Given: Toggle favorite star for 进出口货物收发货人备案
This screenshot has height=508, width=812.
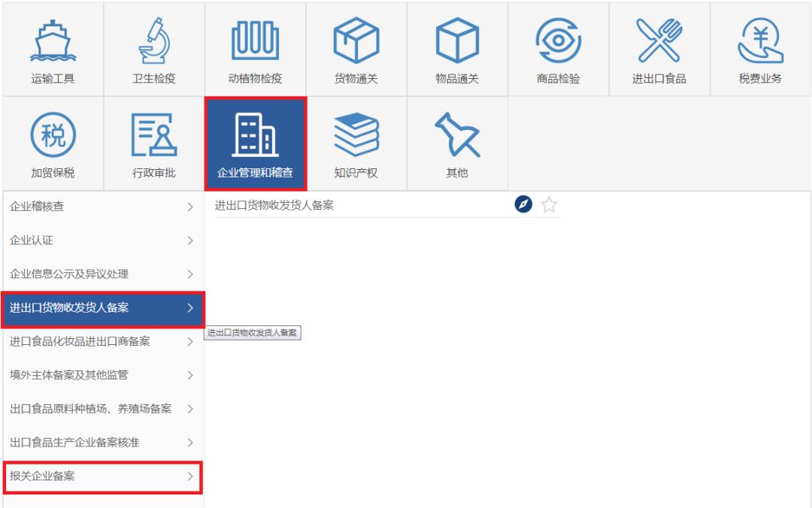Looking at the screenshot, I should click(x=550, y=204).
